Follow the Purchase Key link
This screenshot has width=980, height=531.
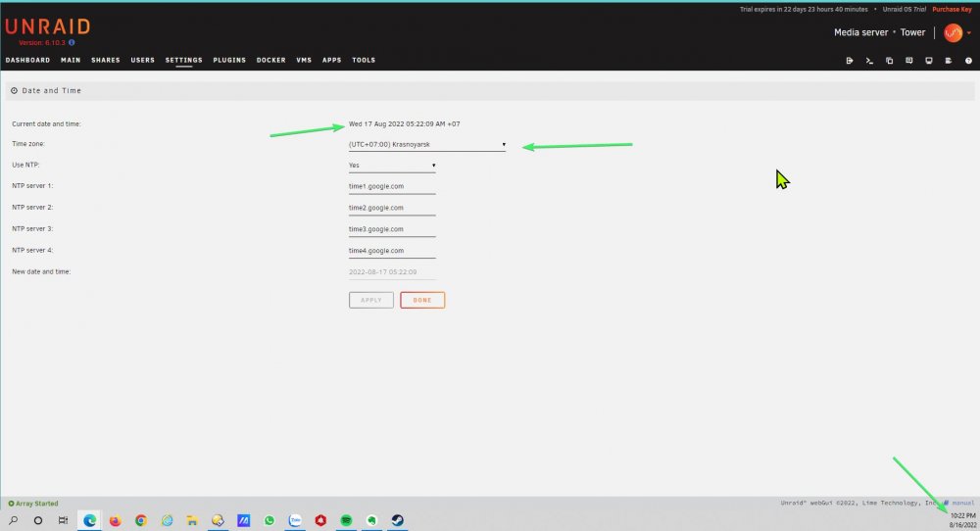952,10
